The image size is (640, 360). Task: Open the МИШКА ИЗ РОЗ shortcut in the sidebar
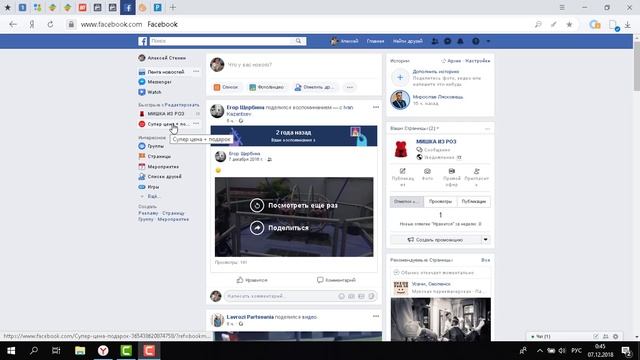[x=166, y=114]
